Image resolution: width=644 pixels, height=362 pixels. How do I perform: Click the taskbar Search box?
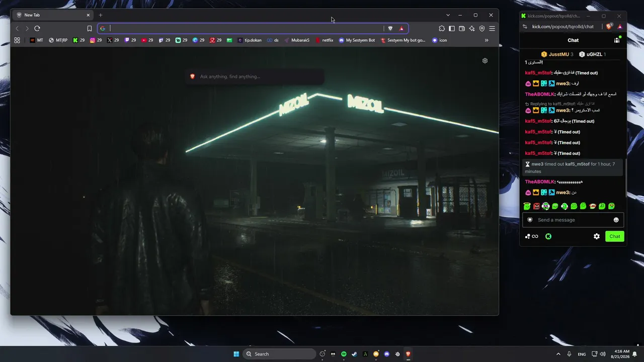click(279, 354)
